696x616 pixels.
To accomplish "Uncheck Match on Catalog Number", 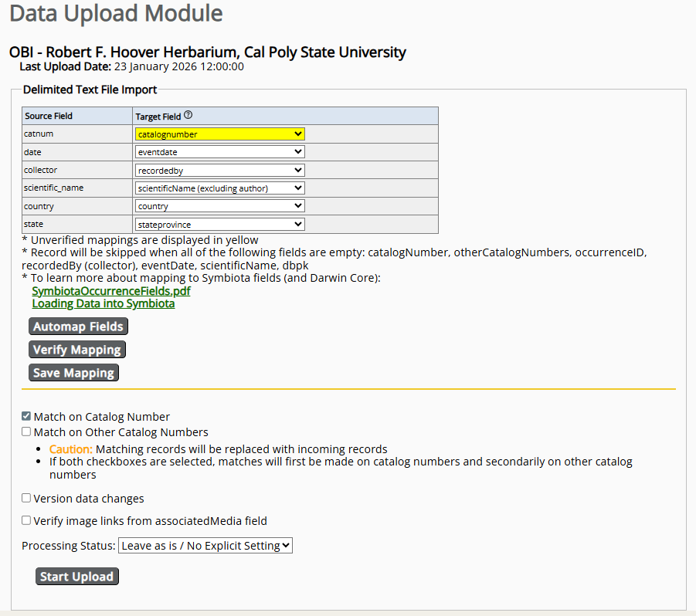I will (x=25, y=415).
